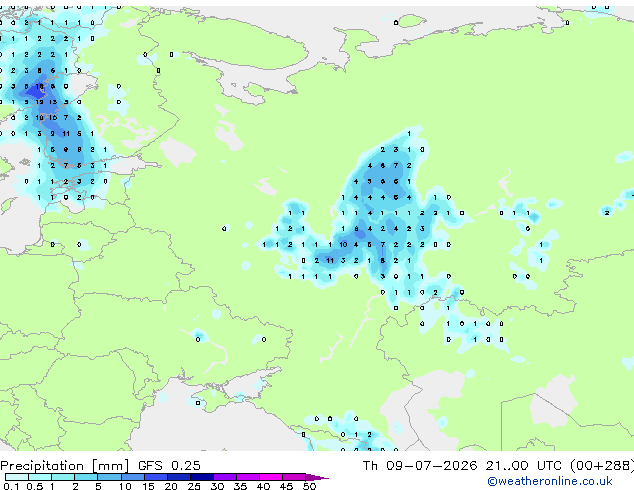This screenshot has width=634, height=490.
Task: Select the 30–35 mm purple legend swatch
Action: 224,477
